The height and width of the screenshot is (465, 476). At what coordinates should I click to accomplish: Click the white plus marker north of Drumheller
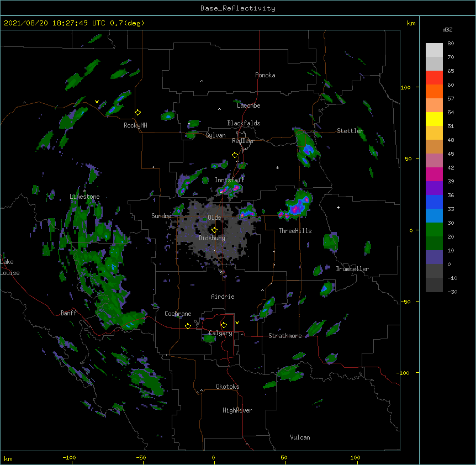[338, 207]
